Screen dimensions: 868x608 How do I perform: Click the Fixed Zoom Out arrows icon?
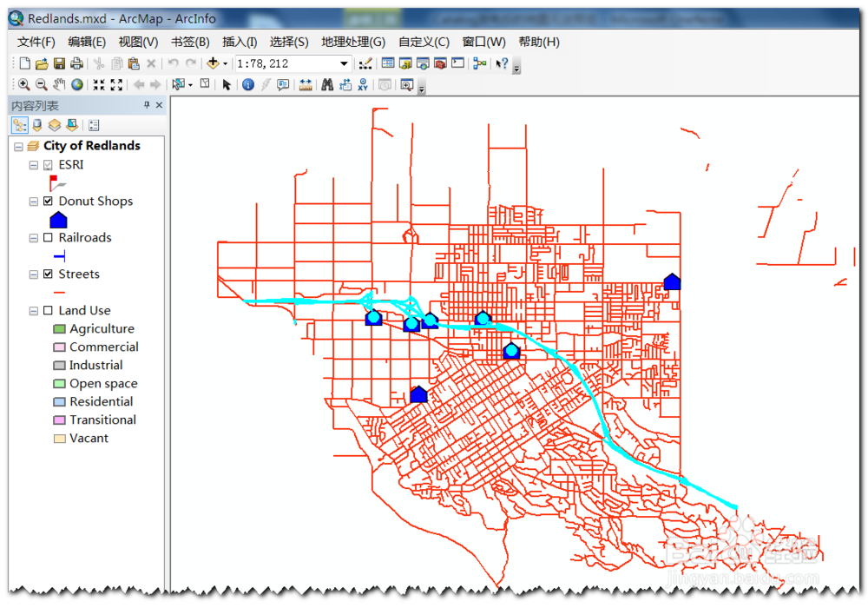(116, 85)
